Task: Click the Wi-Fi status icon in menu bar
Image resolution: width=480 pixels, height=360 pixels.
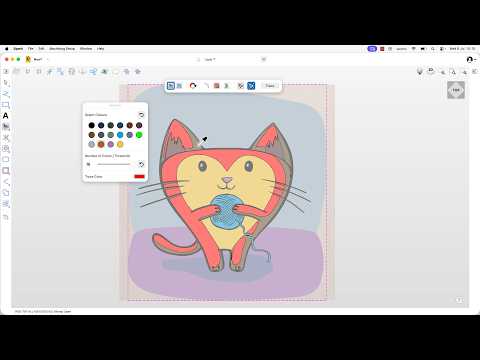Action: [x=414, y=49]
